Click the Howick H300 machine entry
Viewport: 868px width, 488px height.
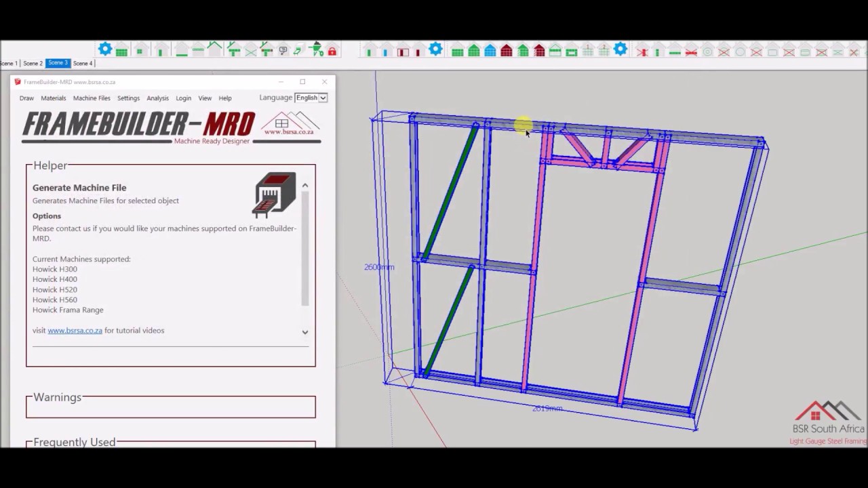point(54,269)
